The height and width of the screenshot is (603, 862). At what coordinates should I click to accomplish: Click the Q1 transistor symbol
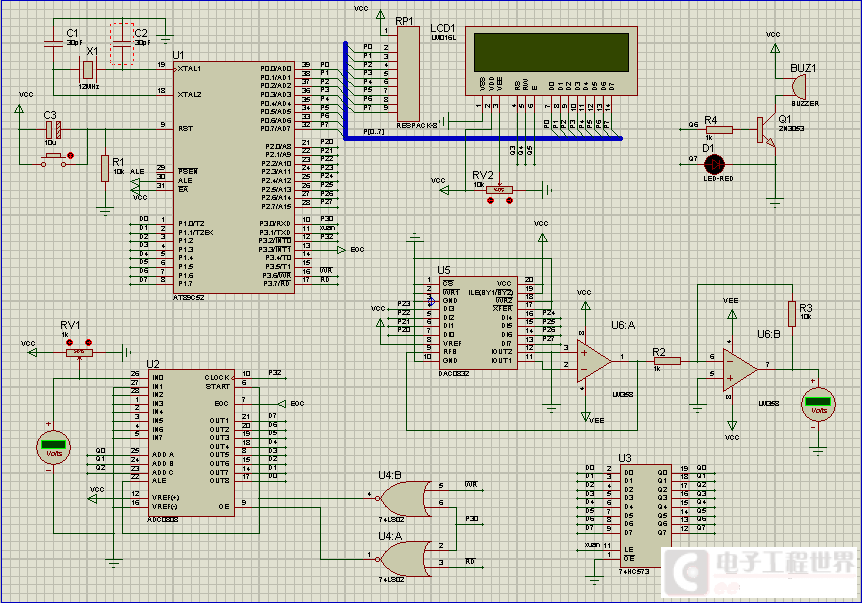tap(765, 129)
